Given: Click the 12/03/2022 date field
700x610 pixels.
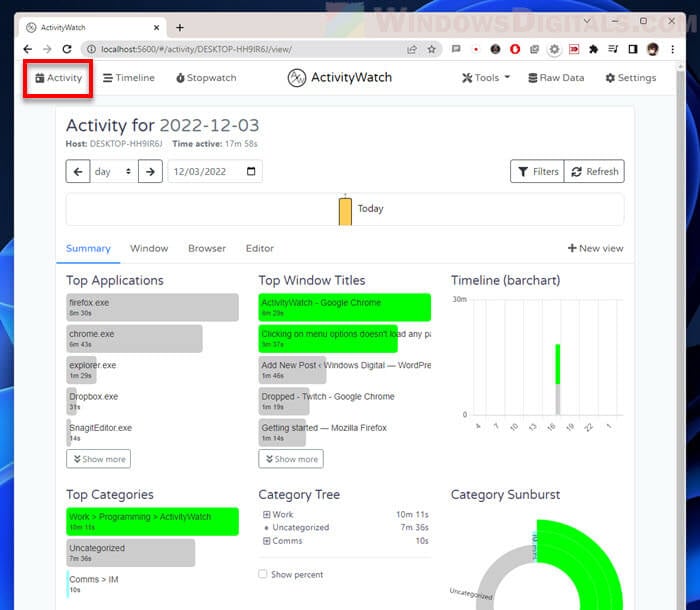Looking at the screenshot, I should (215, 171).
